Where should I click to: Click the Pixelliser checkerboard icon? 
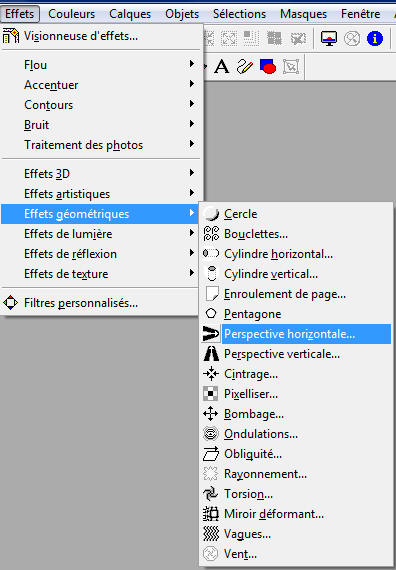(211, 394)
